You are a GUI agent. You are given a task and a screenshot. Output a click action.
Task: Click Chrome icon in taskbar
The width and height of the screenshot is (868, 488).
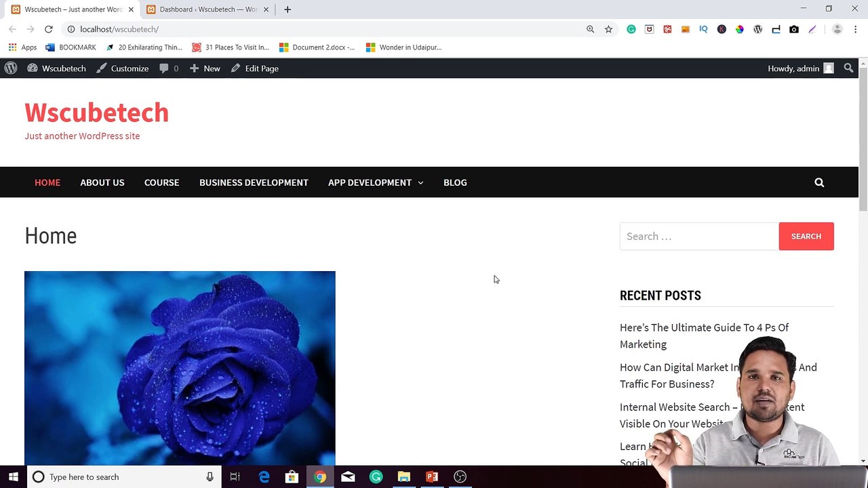coord(320,477)
